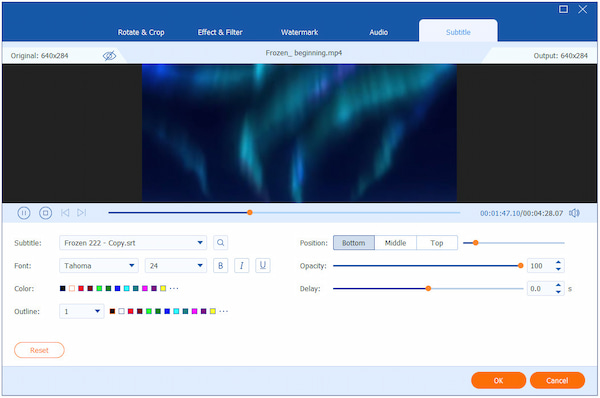The image size is (600, 398).
Task: Click the Opacity slider track
Action: pos(428,266)
